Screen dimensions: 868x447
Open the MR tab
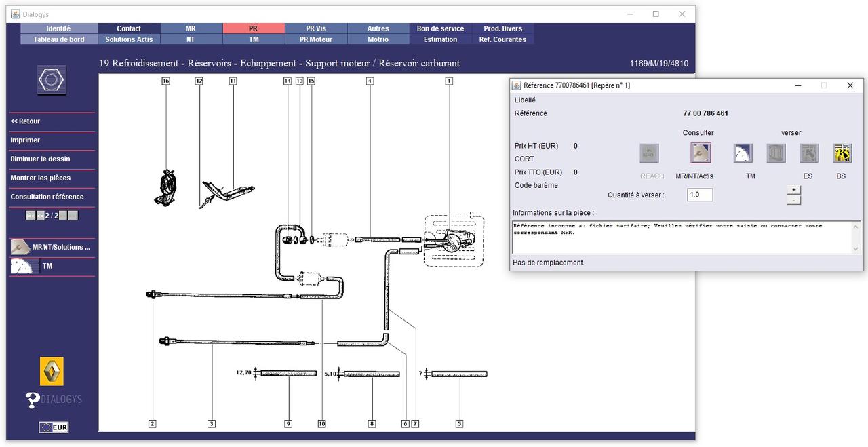point(191,28)
